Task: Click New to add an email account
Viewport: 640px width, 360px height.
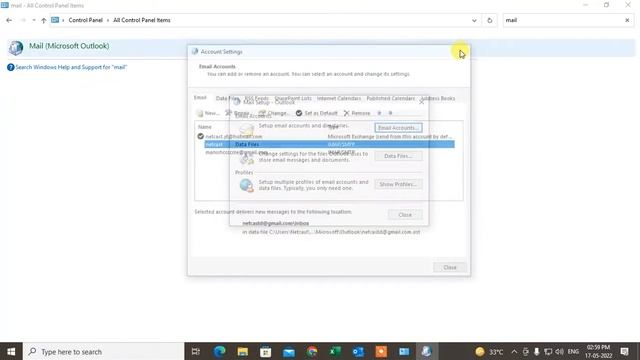Action: tap(208, 113)
